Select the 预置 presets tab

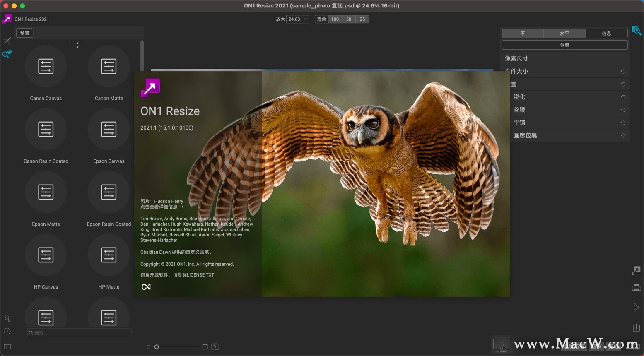(25, 33)
